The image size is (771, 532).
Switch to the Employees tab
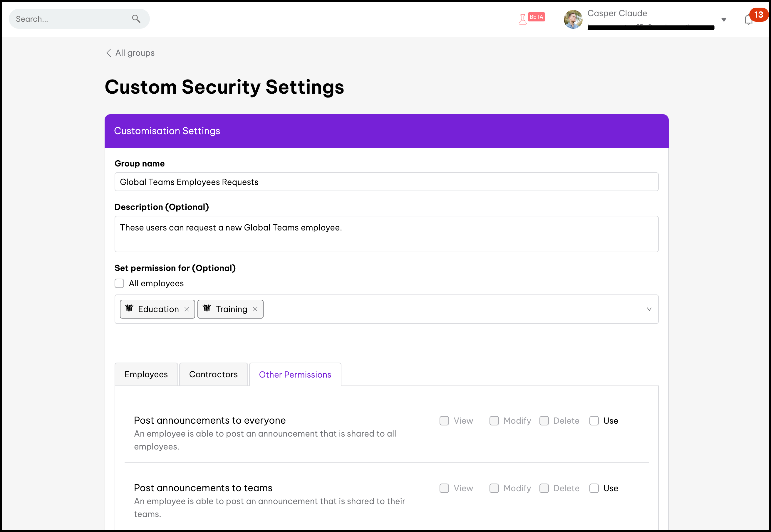coord(146,374)
